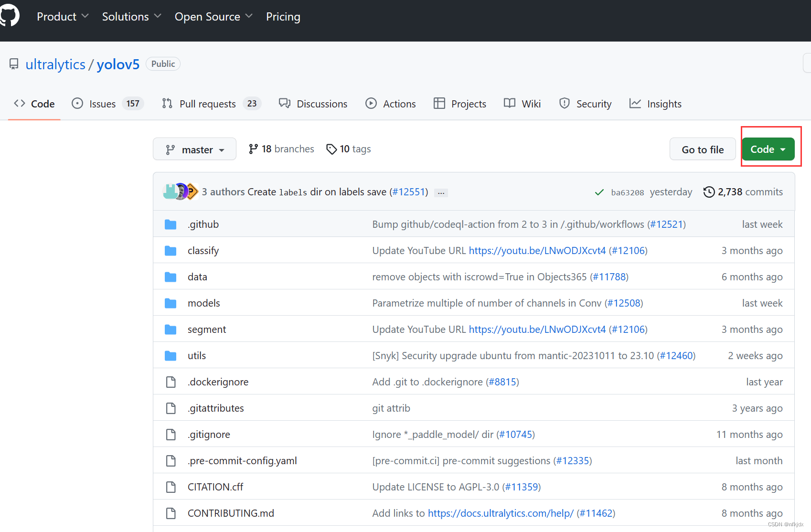Go to the Actions tab

tap(390, 104)
